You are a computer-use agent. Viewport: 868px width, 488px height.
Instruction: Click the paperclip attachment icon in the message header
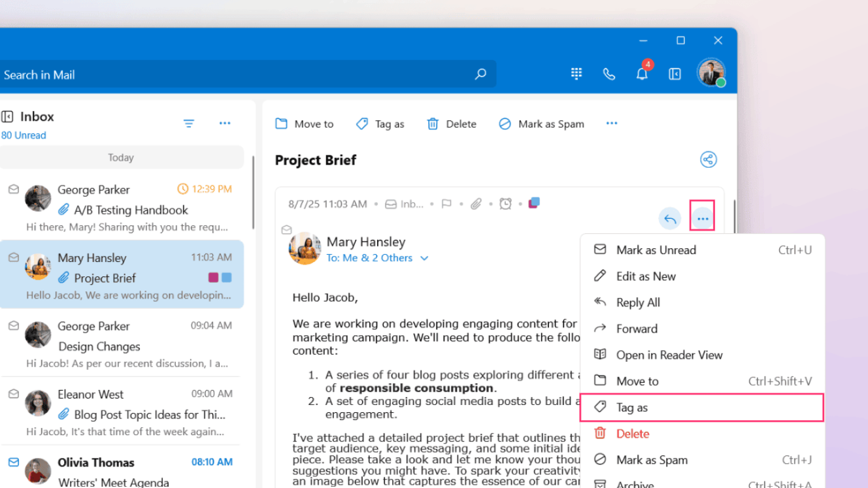476,204
